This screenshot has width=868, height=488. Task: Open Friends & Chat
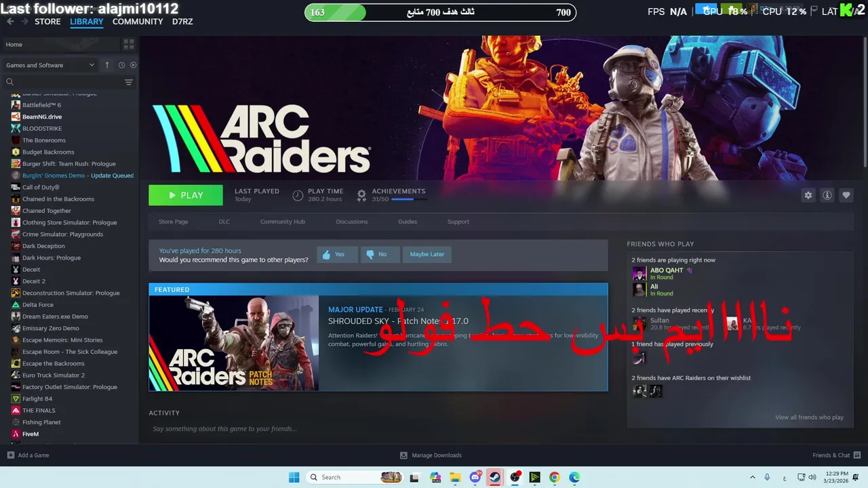[836, 455]
